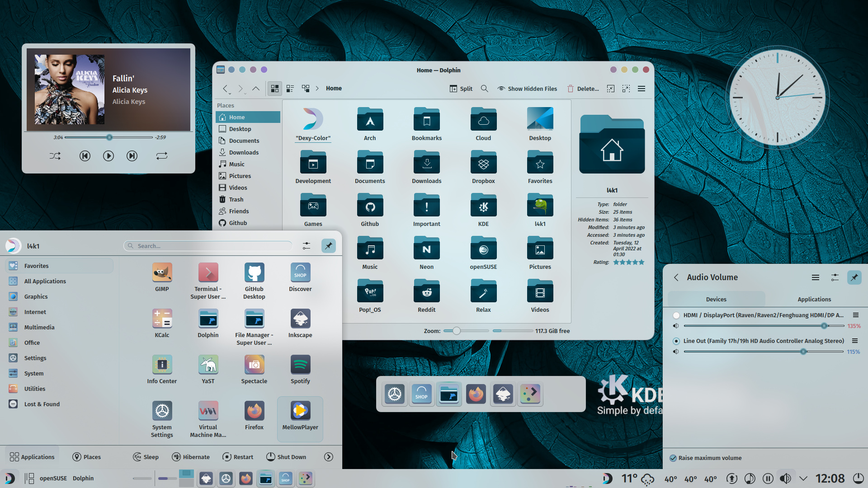The height and width of the screenshot is (488, 868).
Task: Launch GitHub Desktop from favorites
Action: click(254, 281)
